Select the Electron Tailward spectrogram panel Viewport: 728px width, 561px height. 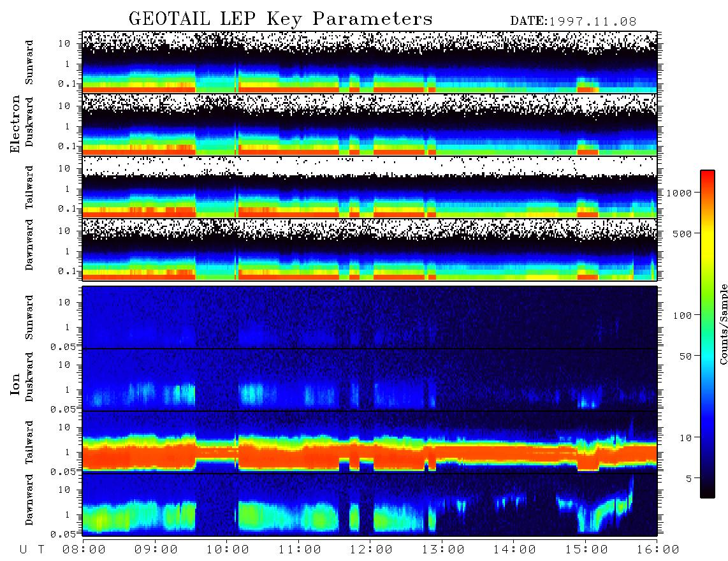point(370,187)
